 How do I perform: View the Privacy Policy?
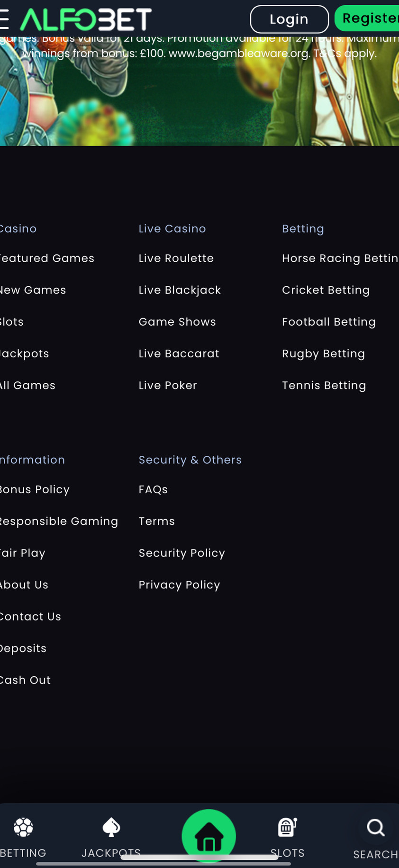pyautogui.click(x=179, y=585)
